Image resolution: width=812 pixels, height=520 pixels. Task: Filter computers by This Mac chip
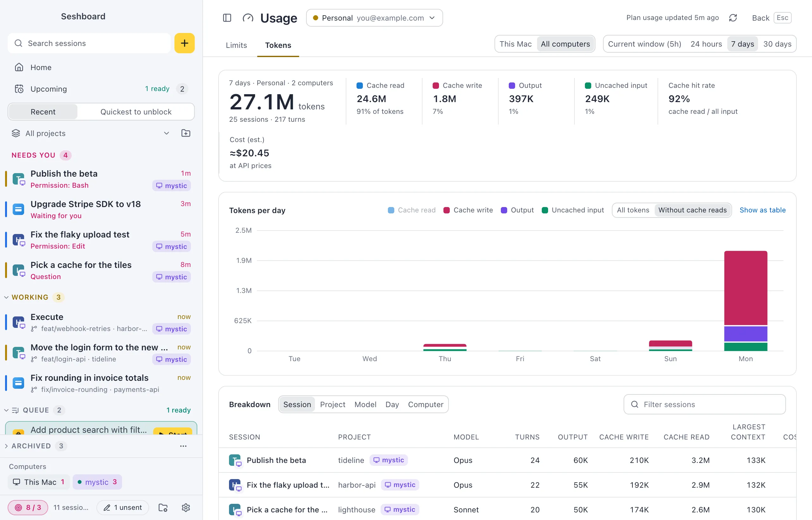[x=39, y=482]
